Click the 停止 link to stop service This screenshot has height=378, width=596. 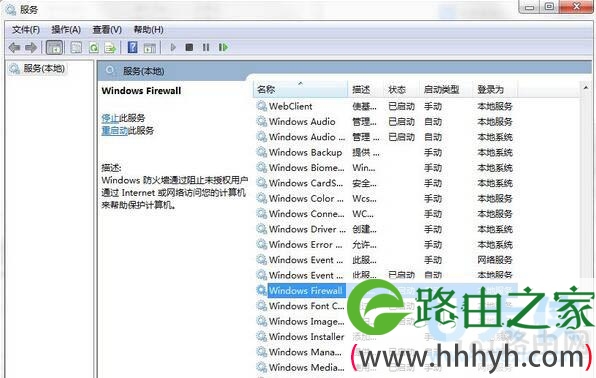pyautogui.click(x=110, y=118)
